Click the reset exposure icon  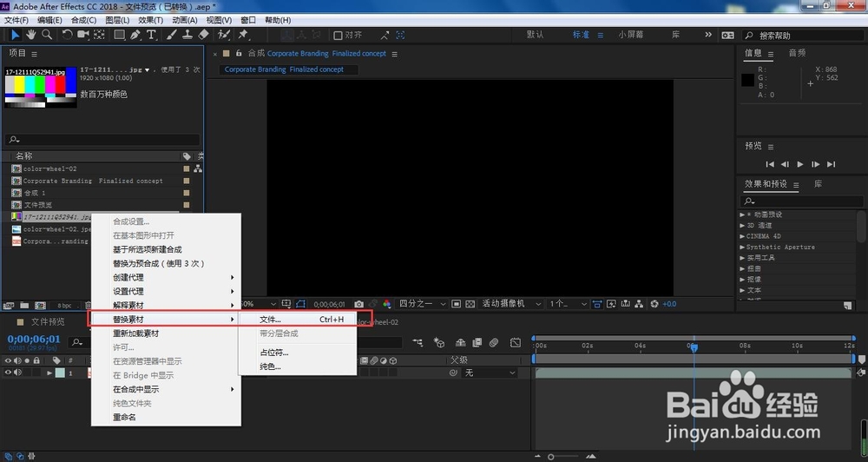click(x=654, y=304)
